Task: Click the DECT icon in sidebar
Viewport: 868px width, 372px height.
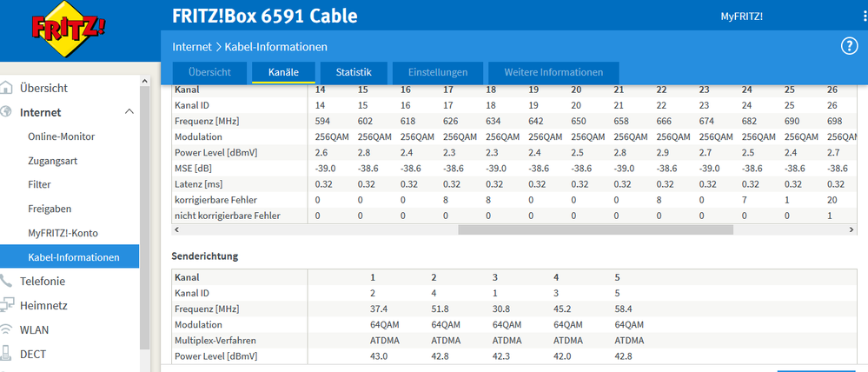Action: pos(7,354)
